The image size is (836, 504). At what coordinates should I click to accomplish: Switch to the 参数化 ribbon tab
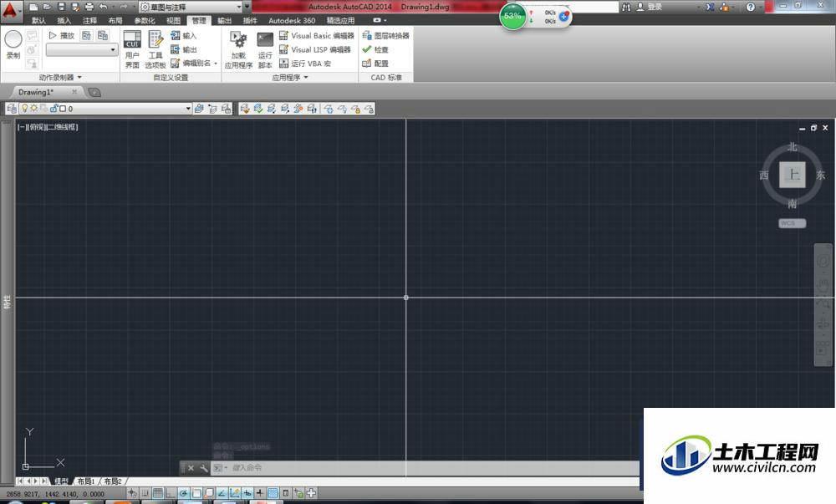click(x=145, y=20)
